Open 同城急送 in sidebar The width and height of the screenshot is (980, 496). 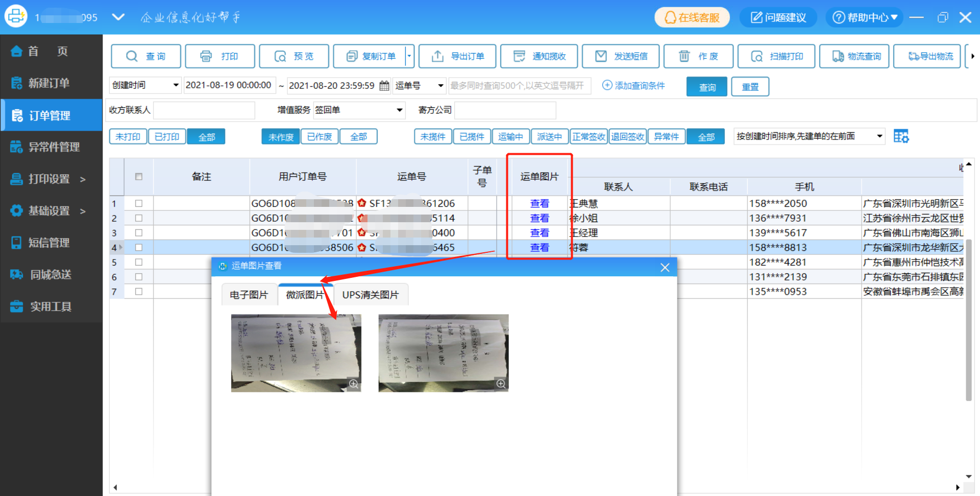(x=51, y=274)
